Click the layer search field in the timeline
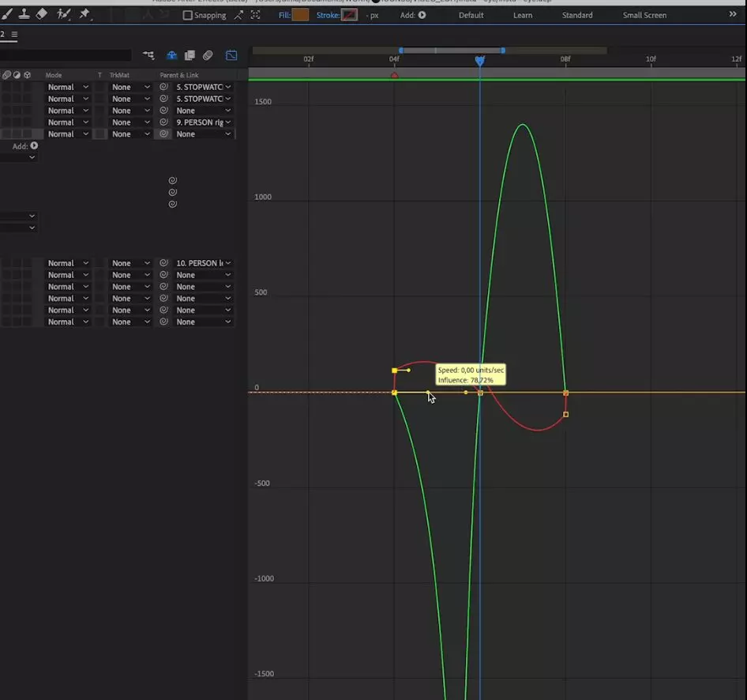Image resolution: width=747 pixels, height=700 pixels. [66, 55]
